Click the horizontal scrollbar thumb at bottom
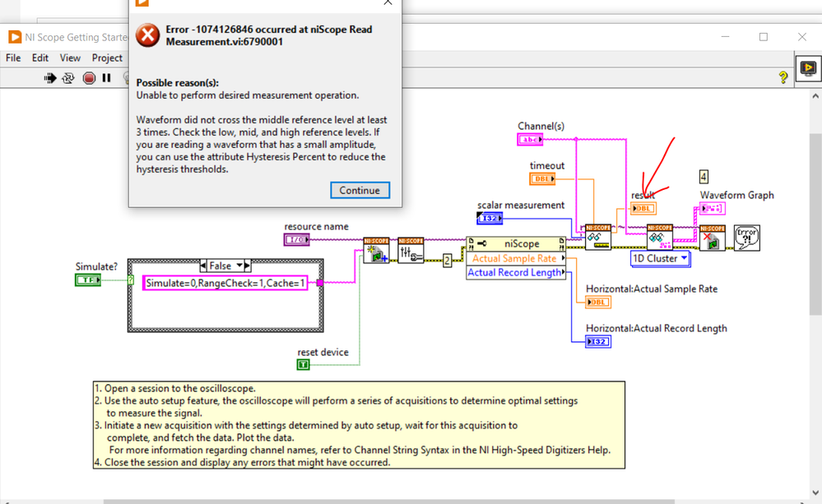Screen dimensions: 822x504 pyautogui.click(x=388, y=502)
